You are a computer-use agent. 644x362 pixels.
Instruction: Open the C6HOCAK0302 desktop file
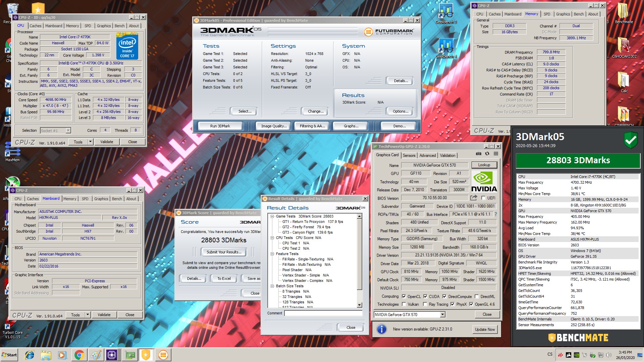[x=624, y=48]
